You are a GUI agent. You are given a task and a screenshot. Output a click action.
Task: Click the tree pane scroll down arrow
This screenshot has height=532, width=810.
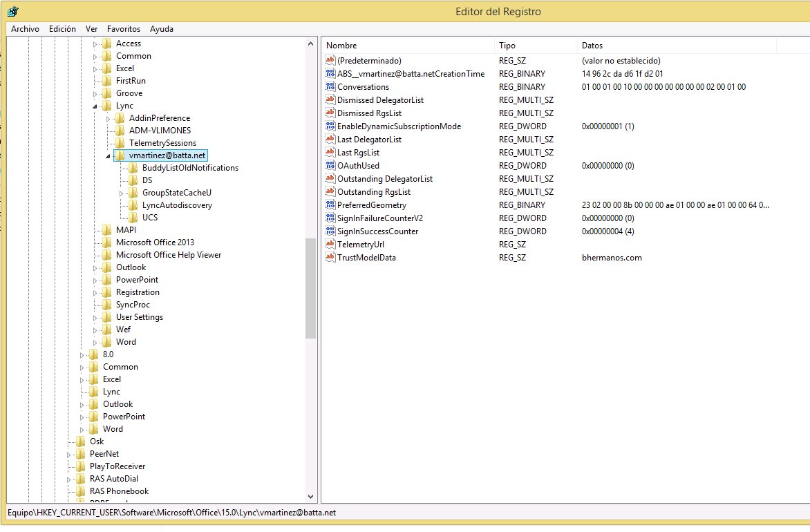click(x=310, y=496)
